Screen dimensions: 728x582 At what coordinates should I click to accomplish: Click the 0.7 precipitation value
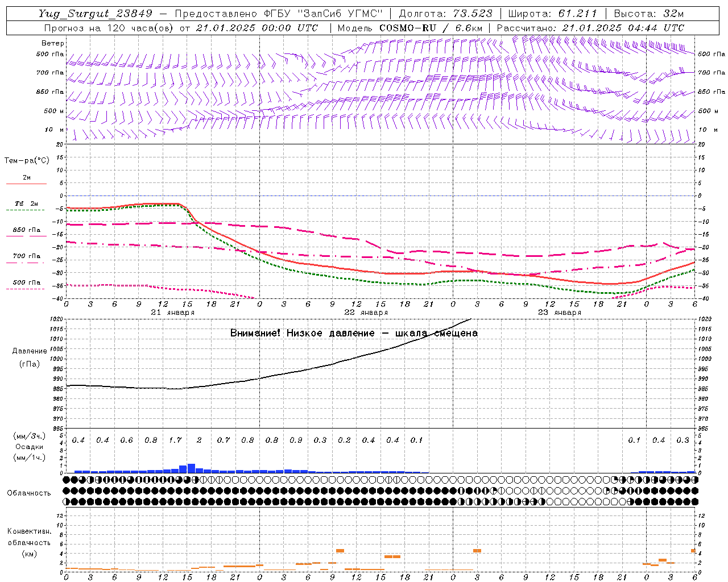tap(224, 440)
